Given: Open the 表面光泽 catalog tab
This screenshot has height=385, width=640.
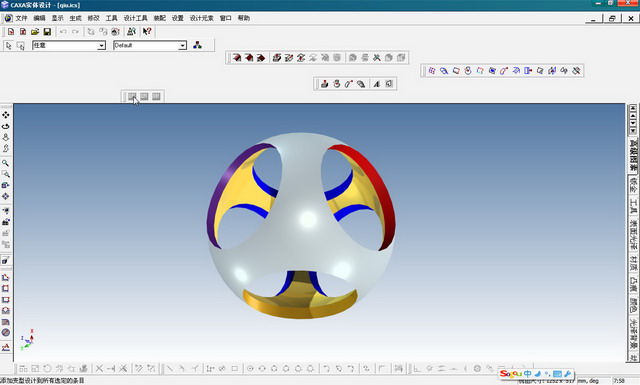Looking at the screenshot, I should point(633,236).
